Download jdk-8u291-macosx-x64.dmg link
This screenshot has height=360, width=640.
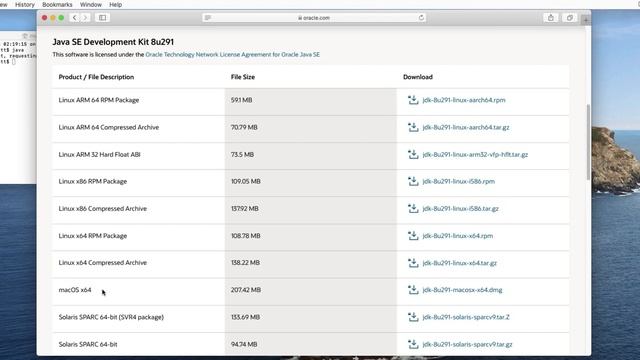(x=462, y=290)
